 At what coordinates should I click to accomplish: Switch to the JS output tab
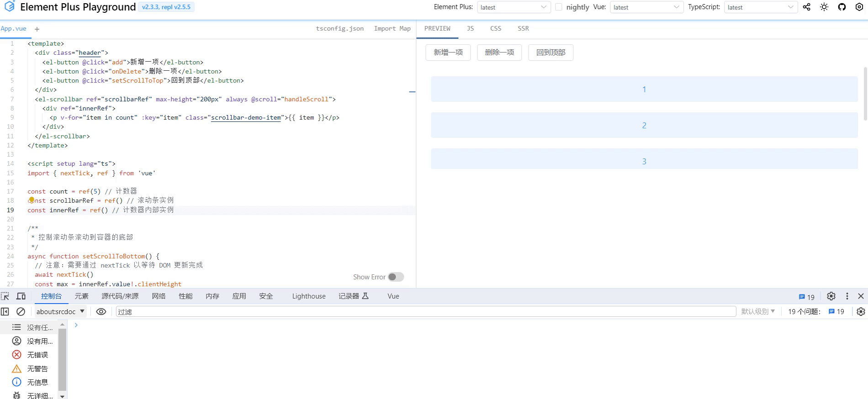point(471,28)
